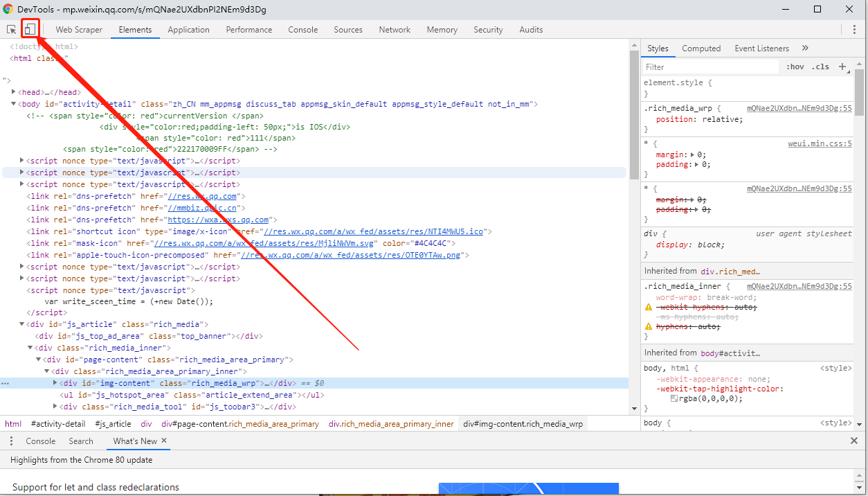This screenshot has height=496, width=868.
Task: Select div#img-content.rich_media_wrp breadcrumb item
Action: [x=523, y=424]
